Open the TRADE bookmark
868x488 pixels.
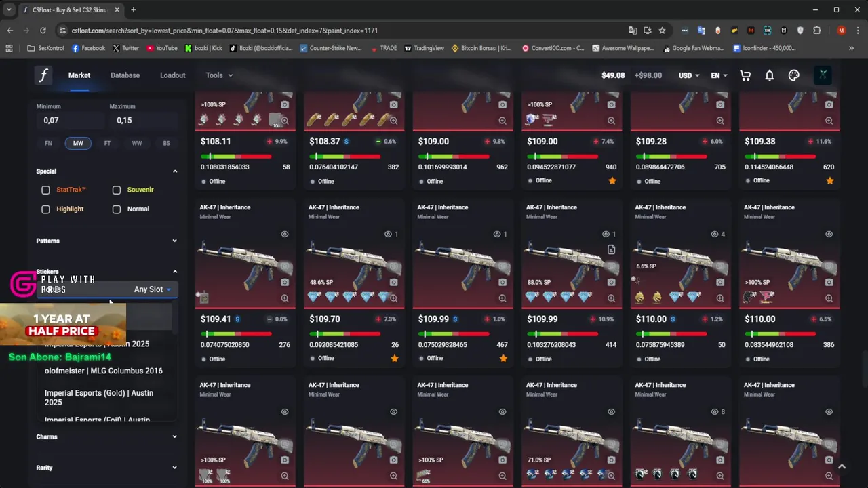click(384, 48)
